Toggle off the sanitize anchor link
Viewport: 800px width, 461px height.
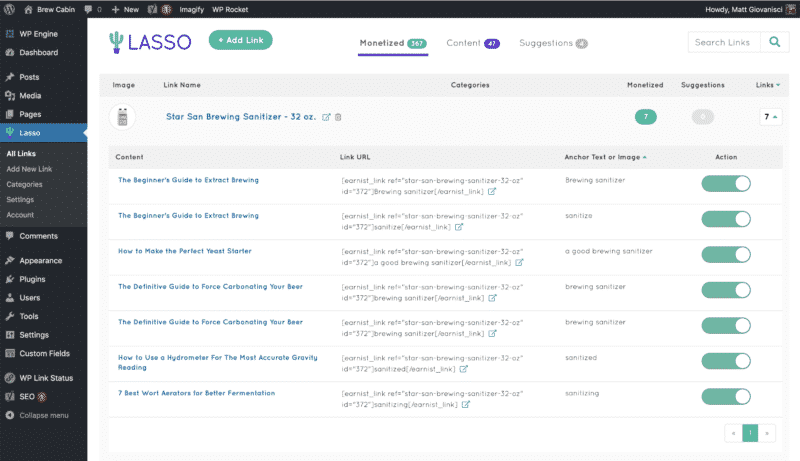click(726, 219)
